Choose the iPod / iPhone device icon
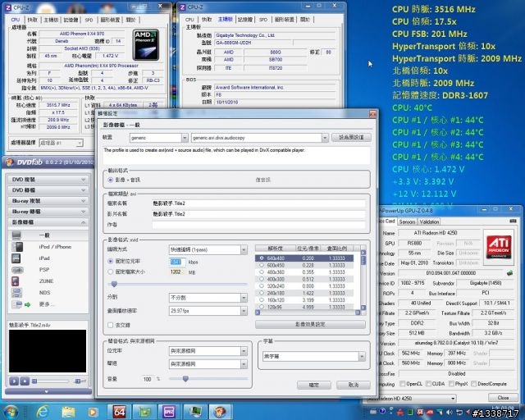The image size is (525, 420). click(17, 247)
